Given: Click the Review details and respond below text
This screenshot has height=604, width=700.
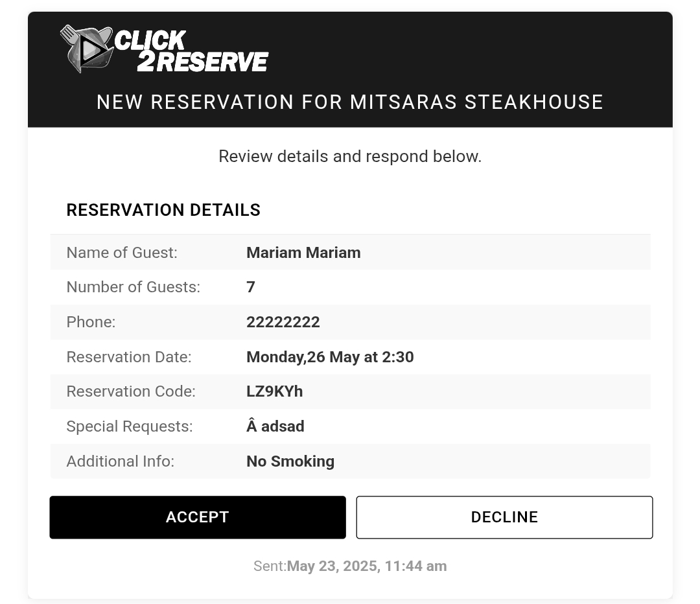Looking at the screenshot, I should pos(350,157).
